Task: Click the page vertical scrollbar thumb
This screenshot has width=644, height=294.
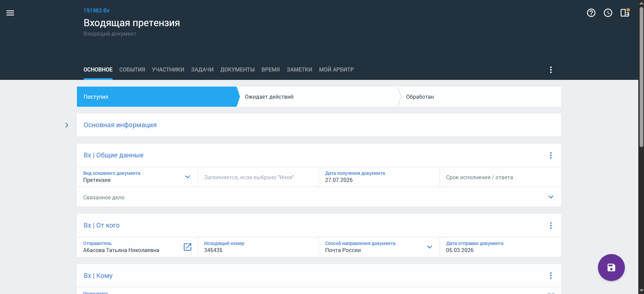Action: coord(641,77)
